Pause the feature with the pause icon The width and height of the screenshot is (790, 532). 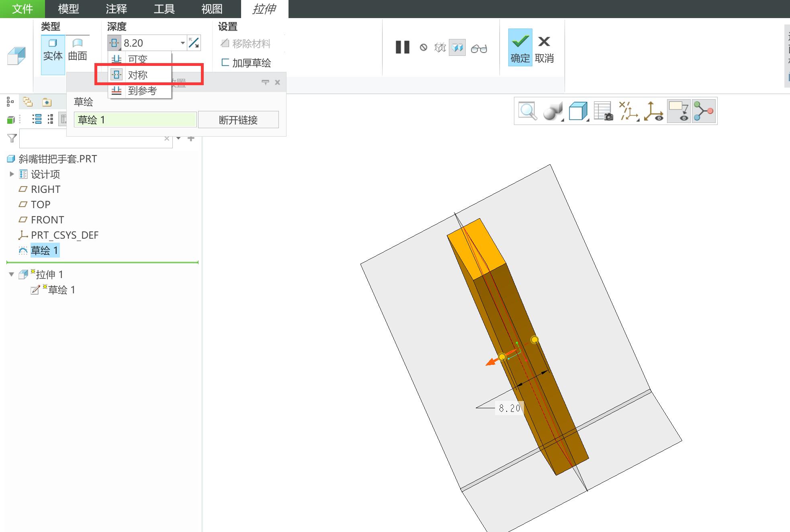coord(402,47)
